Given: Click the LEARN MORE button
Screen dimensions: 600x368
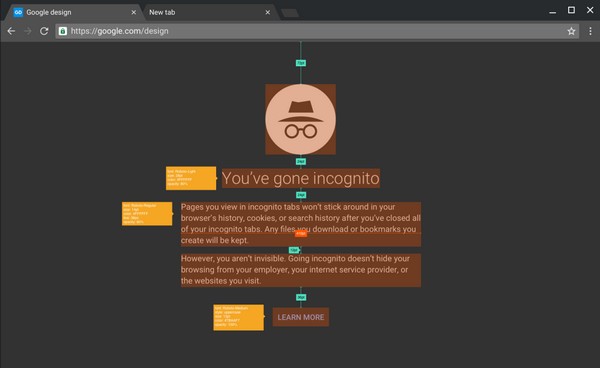Looking at the screenshot, I should (301, 317).
